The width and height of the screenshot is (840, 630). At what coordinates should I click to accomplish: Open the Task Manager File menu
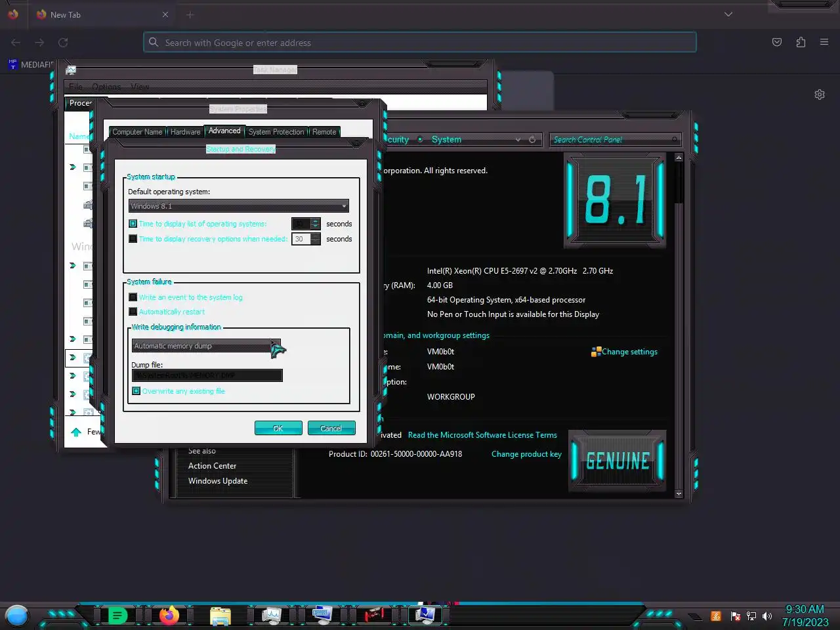[x=76, y=87]
